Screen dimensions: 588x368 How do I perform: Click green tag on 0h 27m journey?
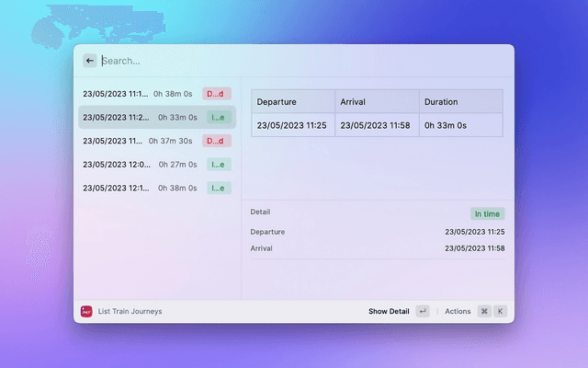pyautogui.click(x=218, y=165)
